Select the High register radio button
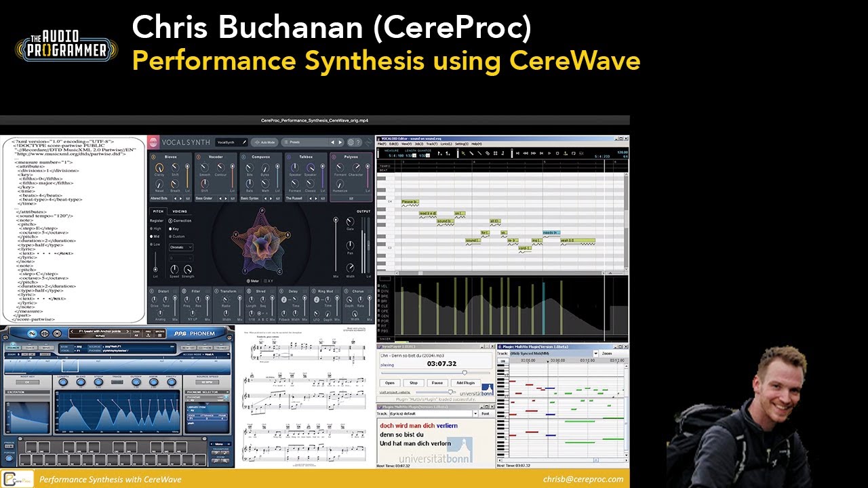The image size is (868, 488). tap(151, 228)
